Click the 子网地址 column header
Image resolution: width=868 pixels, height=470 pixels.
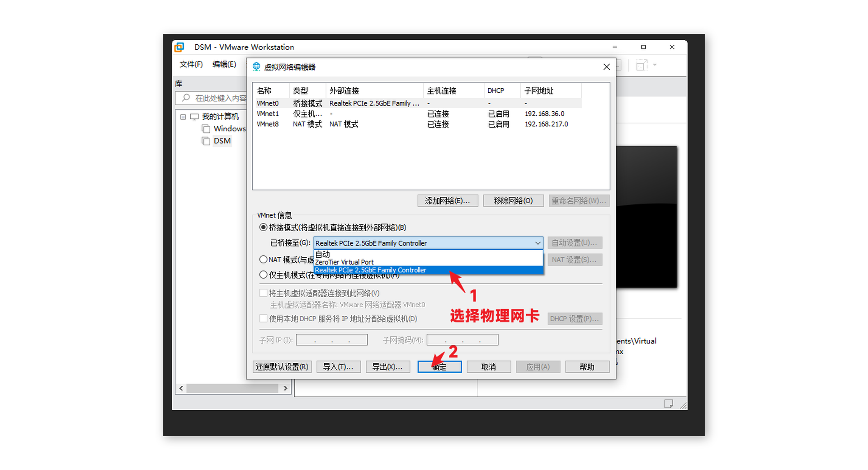pos(551,90)
